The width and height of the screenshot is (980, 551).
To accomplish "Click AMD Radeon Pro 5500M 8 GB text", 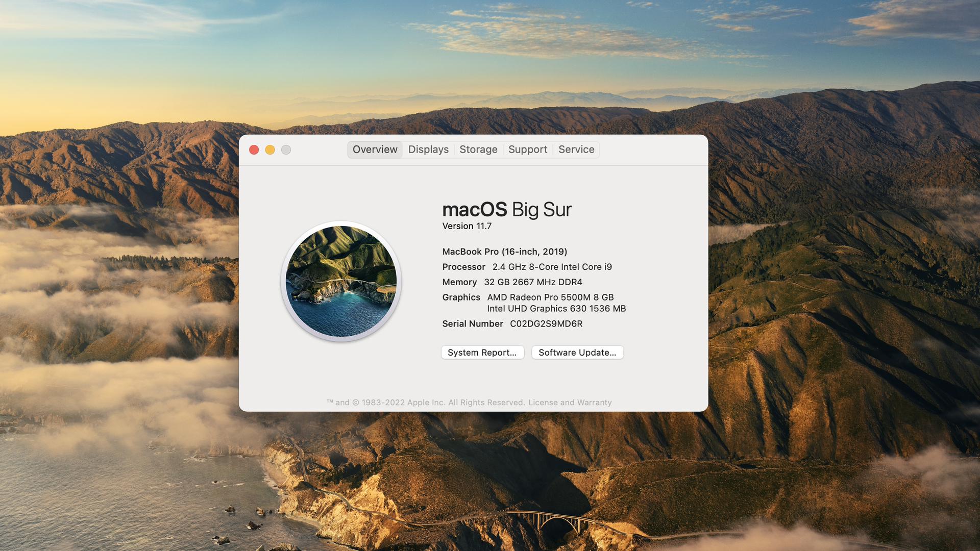I will [x=550, y=297].
